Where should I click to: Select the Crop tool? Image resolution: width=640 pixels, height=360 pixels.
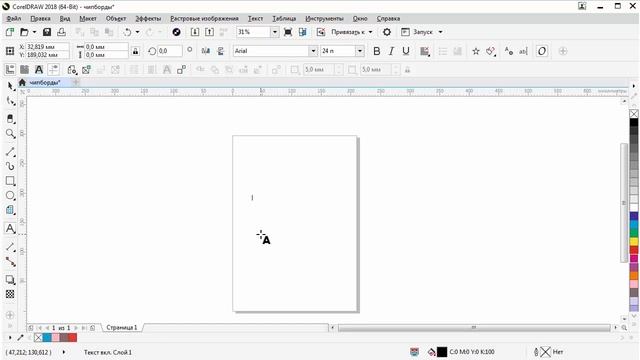coord(11,119)
